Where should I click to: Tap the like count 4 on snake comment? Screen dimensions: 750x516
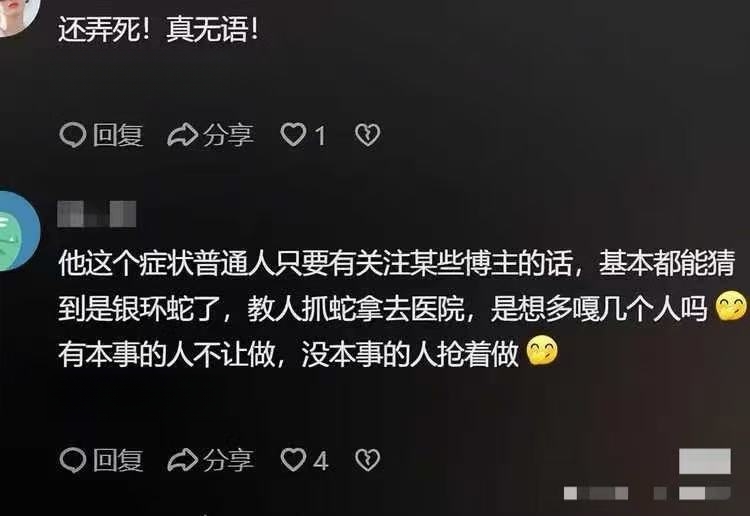(320, 461)
